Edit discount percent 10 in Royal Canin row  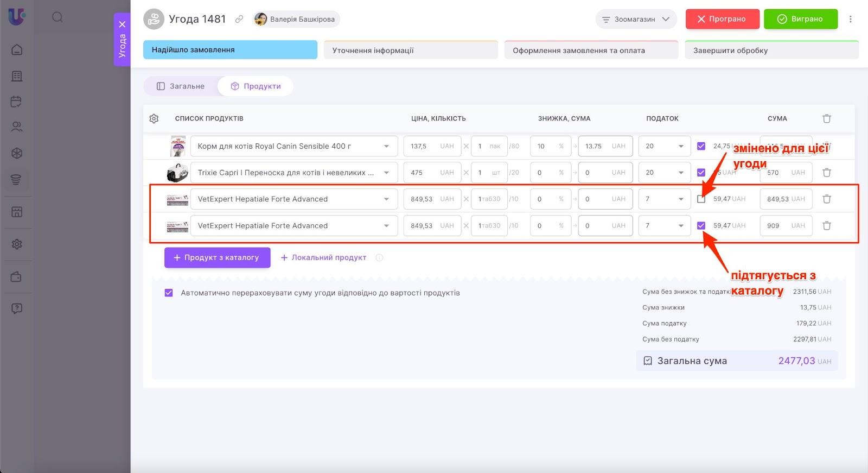pyautogui.click(x=551, y=146)
